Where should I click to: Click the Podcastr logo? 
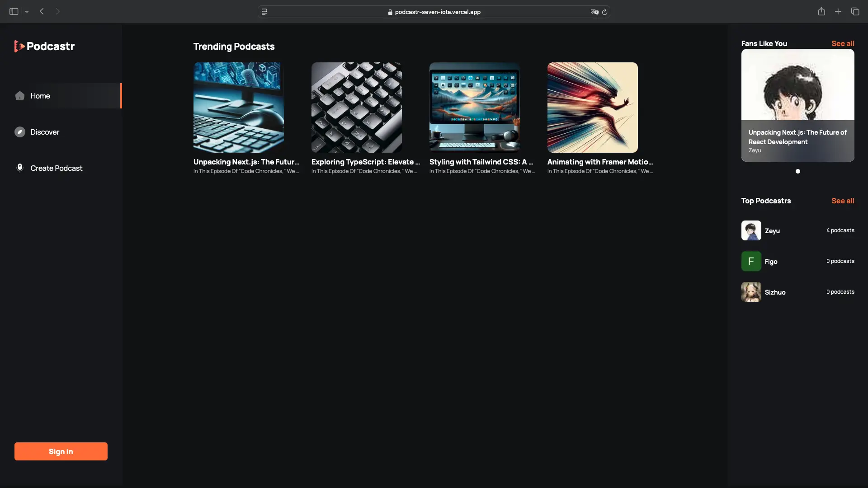point(44,46)
